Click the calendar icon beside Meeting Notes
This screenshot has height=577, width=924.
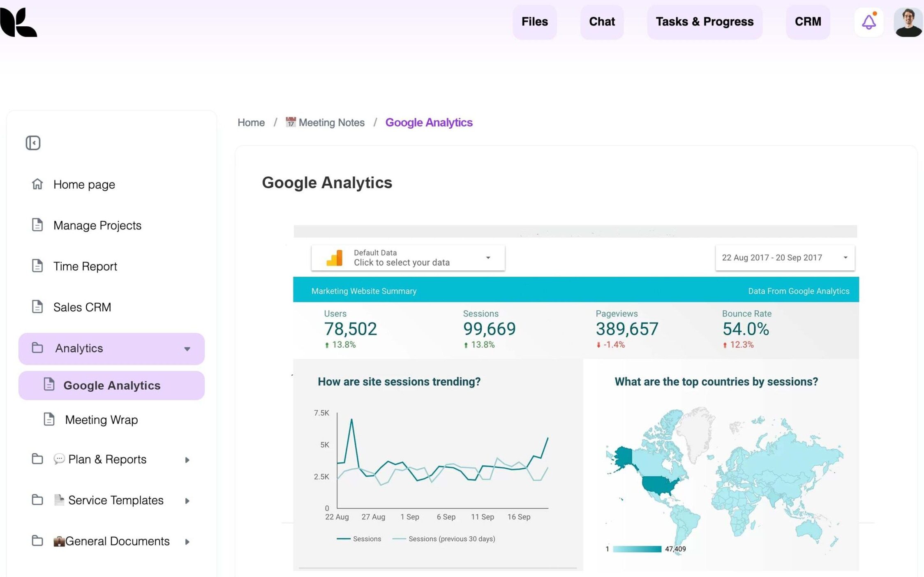(291, 122)
